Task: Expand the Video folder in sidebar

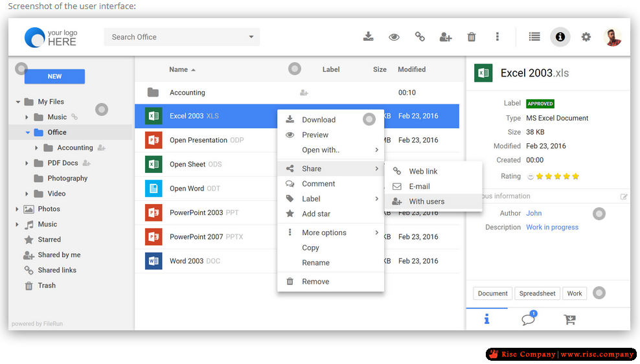Action: 27,194
